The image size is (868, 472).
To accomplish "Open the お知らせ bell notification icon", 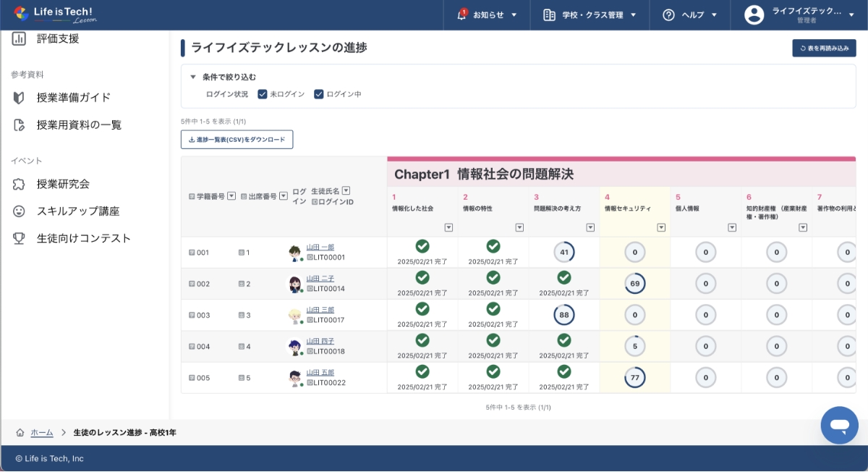I will tap(462, 14).
